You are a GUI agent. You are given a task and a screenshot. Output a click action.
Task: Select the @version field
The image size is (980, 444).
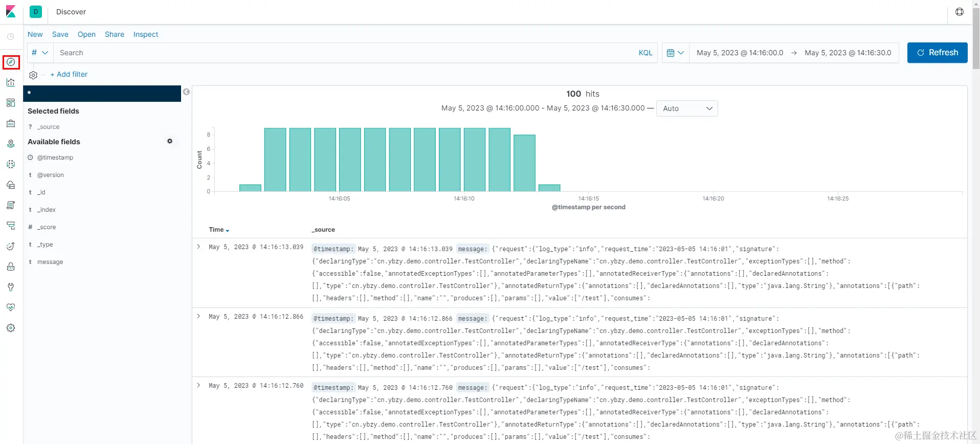(x=51, y=175)
